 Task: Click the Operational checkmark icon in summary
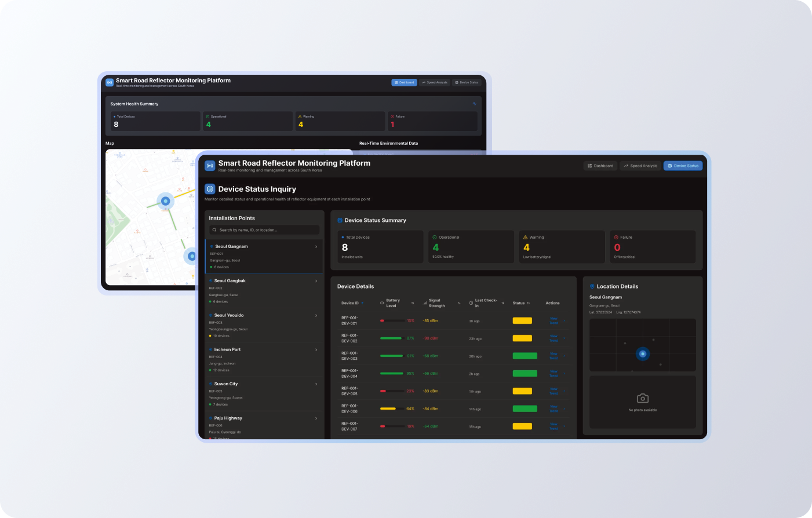coord(435,237)
